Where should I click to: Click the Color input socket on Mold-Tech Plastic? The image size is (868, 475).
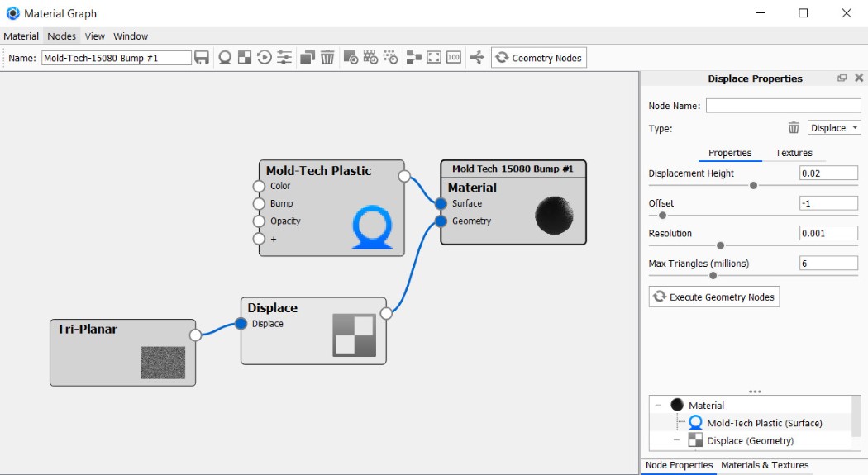259,186
